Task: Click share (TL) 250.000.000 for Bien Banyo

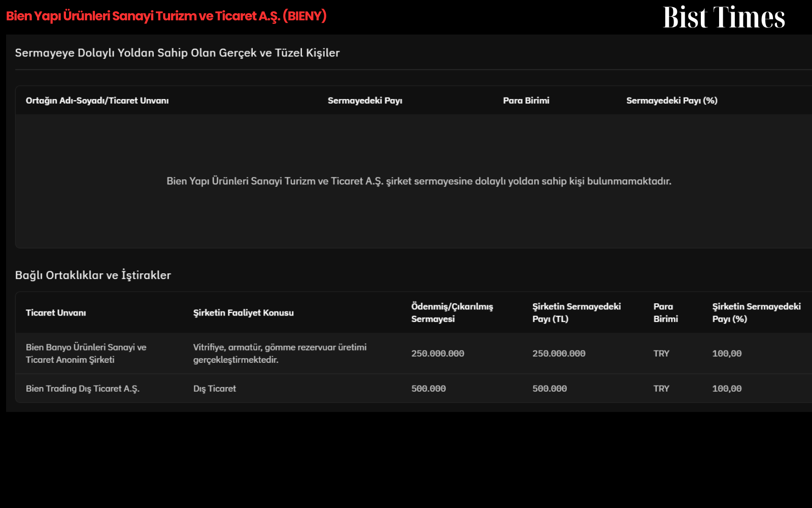Action: 559,354
